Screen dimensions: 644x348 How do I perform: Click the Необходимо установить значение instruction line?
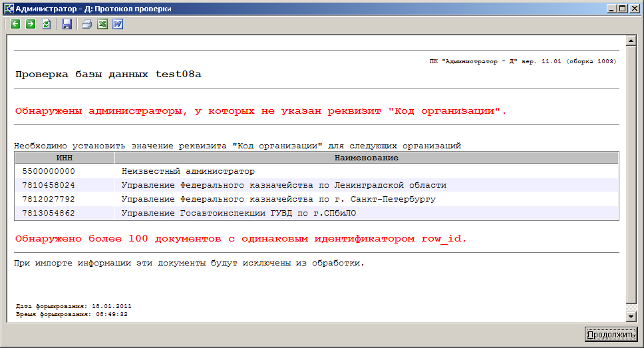coord(238,146)
